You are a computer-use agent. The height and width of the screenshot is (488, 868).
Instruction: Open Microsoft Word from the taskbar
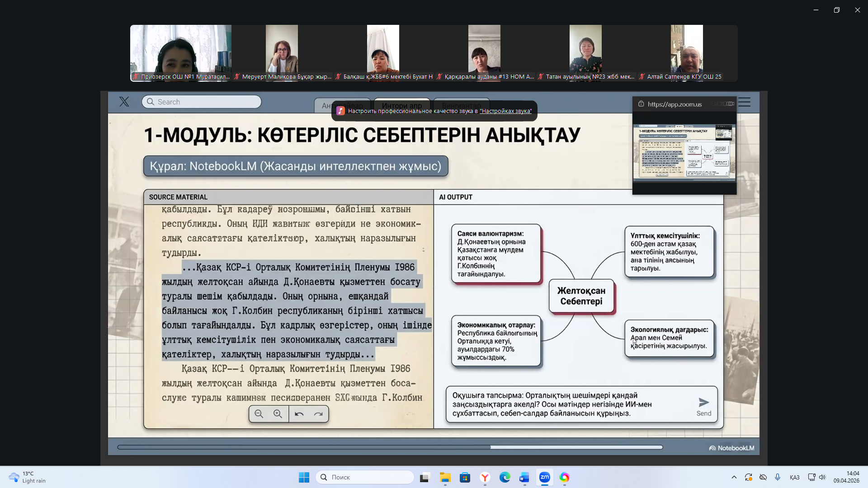point(524,477)
